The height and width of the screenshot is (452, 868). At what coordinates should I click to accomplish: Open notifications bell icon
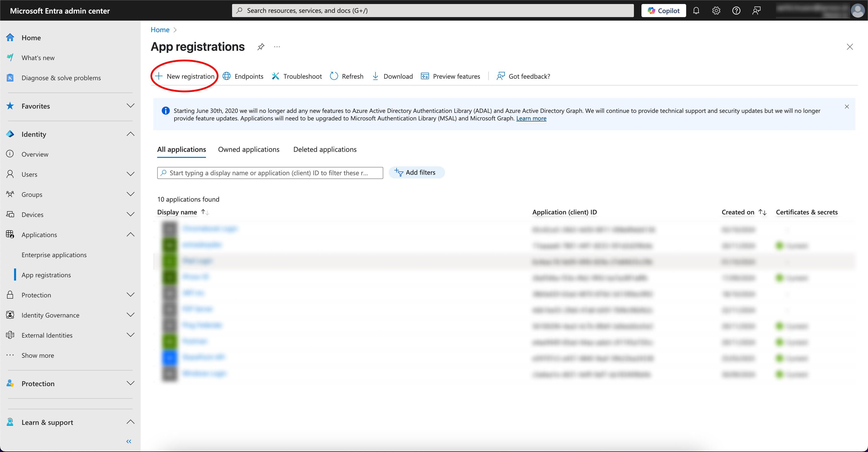click(696, 11)
